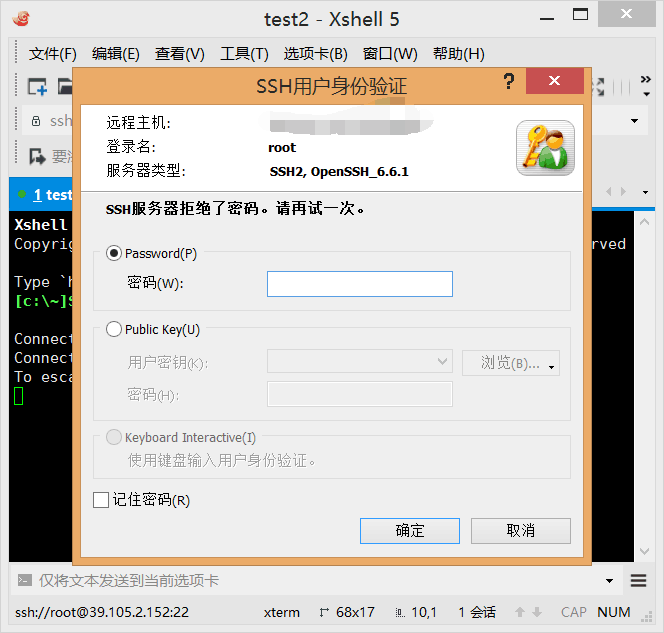Open the 选项卡(B) menu
The height and width of the screenshot is (633, 664).
[x=315, y=54]
